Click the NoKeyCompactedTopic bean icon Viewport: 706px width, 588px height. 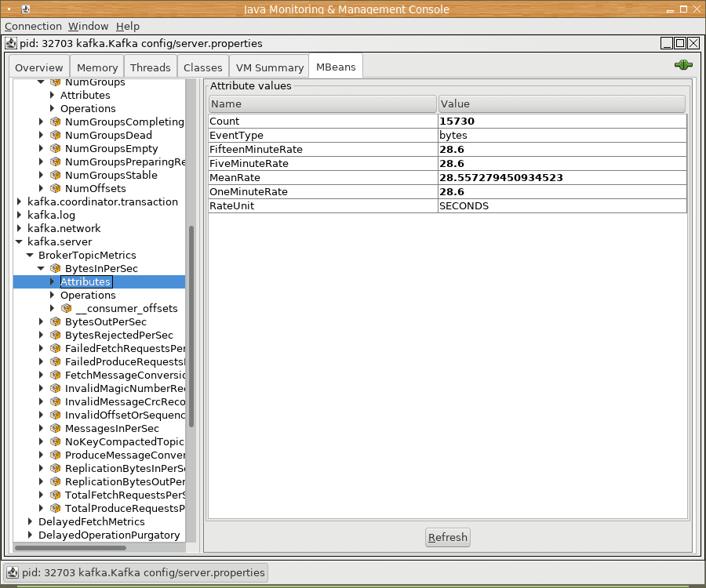[x=56, y=442]
